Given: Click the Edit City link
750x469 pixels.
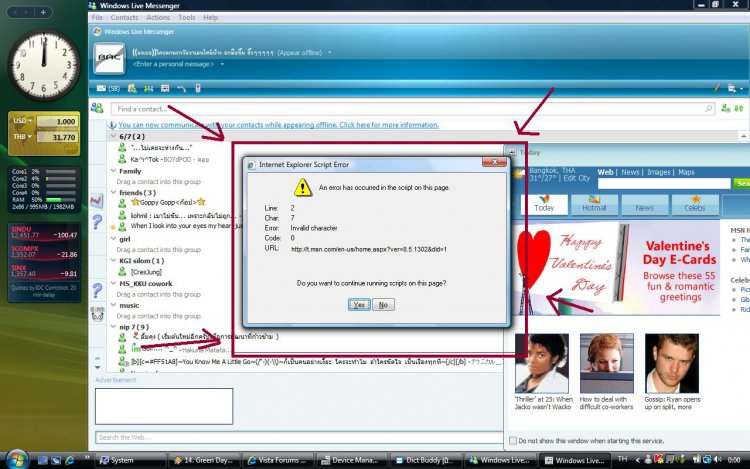Looking at the screenshot, I should pos(576,178).
